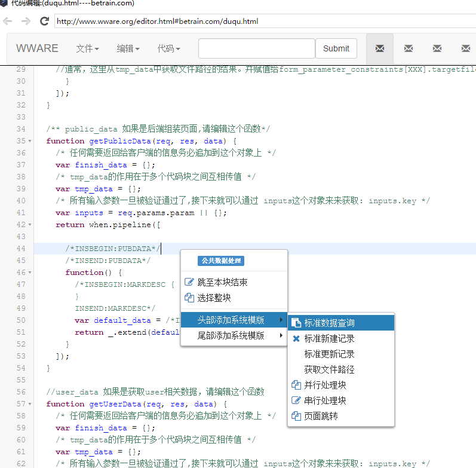Click the 公共数据处理 badge label
The image size is (476, 468).
coord(221,261)
